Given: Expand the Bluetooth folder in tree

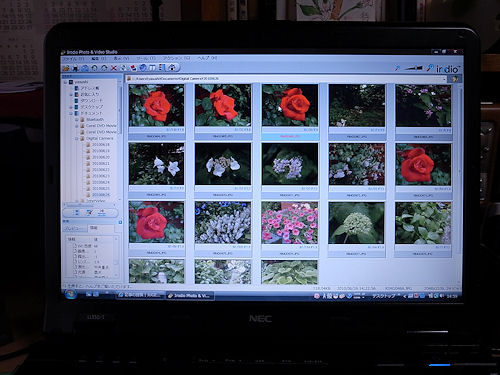Looking at the screenshot, I should (x=77, y=119).
